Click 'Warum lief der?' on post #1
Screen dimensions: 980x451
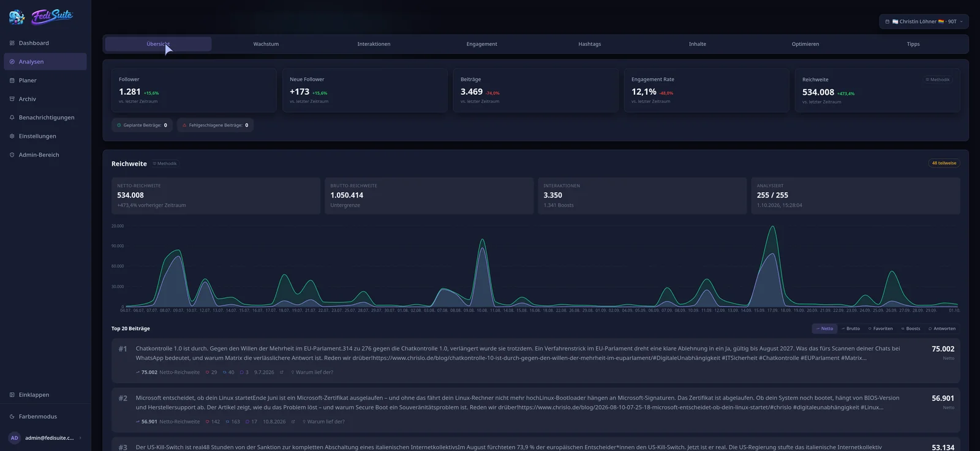[312, 372]
